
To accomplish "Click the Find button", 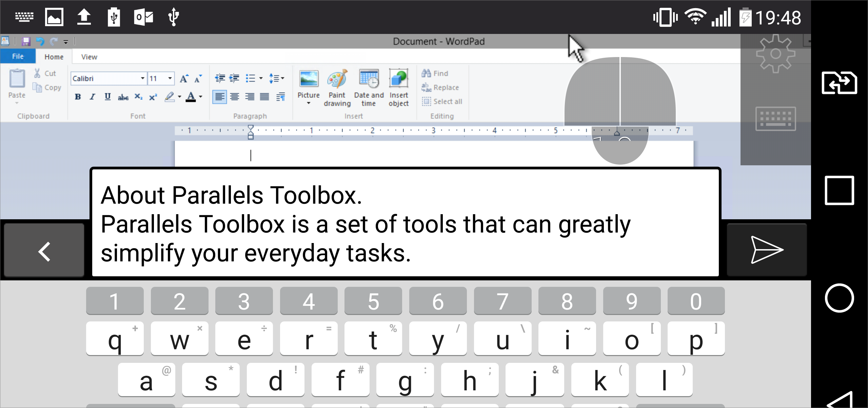I will coord(436,73).
